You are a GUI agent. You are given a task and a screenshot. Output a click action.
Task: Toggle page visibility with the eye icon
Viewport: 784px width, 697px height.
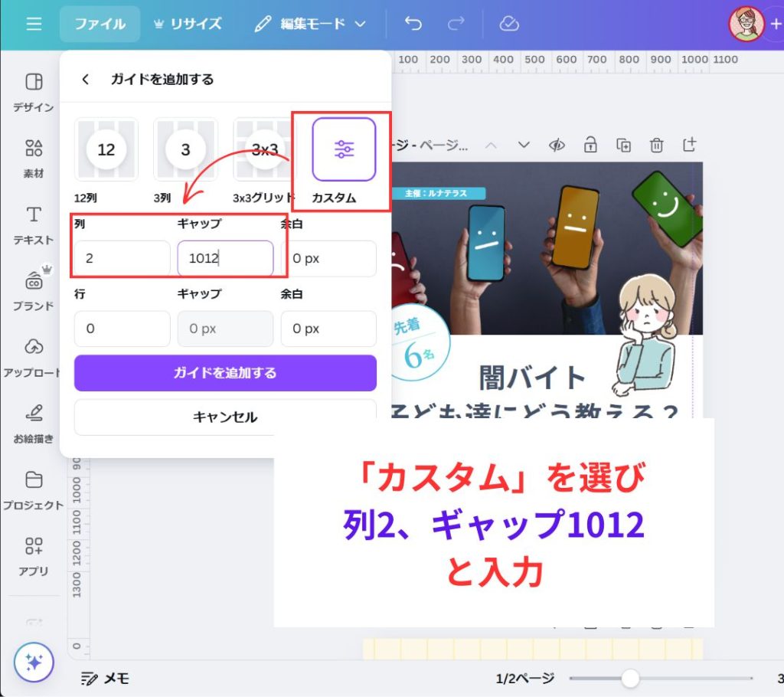coord(557,145)
